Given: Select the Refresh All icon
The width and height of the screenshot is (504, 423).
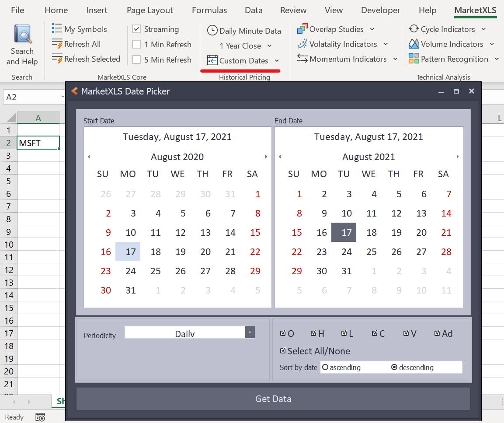Looking at the screenshot, I should click(57, 44).
